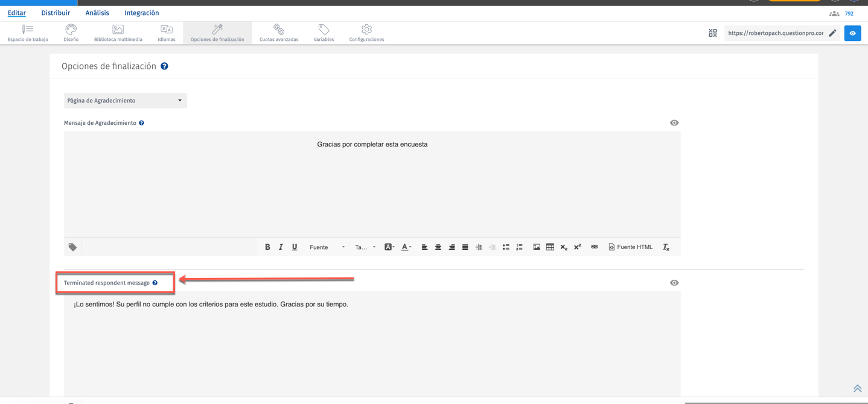Open the Fuente dropdown in the editor
The image size is (868, 404).
[327, 247]
